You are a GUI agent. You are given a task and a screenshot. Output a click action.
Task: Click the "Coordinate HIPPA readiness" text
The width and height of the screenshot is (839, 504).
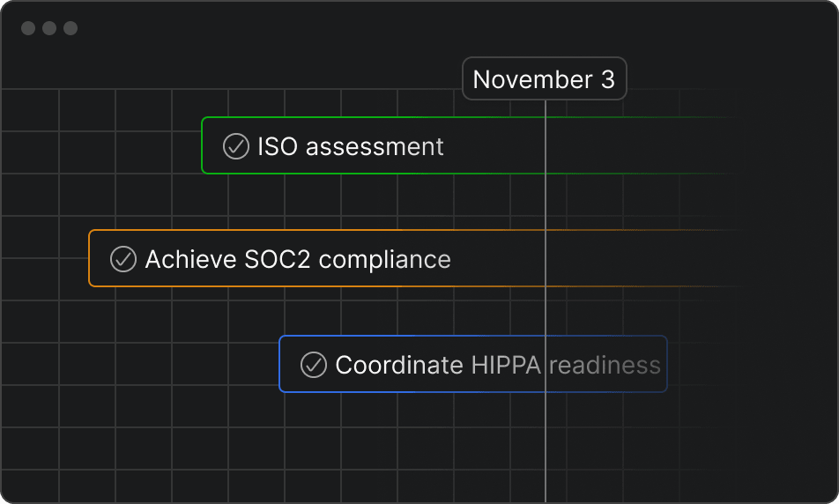[x=498, y=365]
